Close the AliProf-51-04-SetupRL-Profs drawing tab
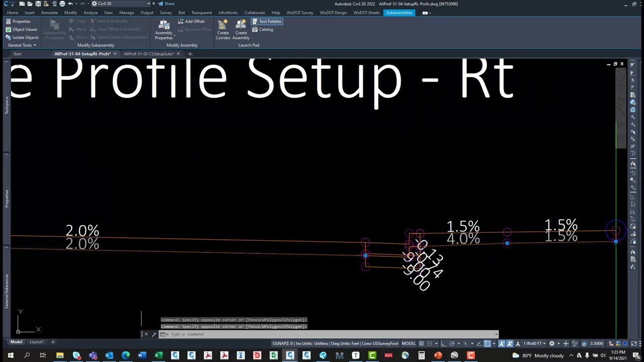The width and height of the screenshot is (644, 362). pyautogui.click(x=115, y=54)
